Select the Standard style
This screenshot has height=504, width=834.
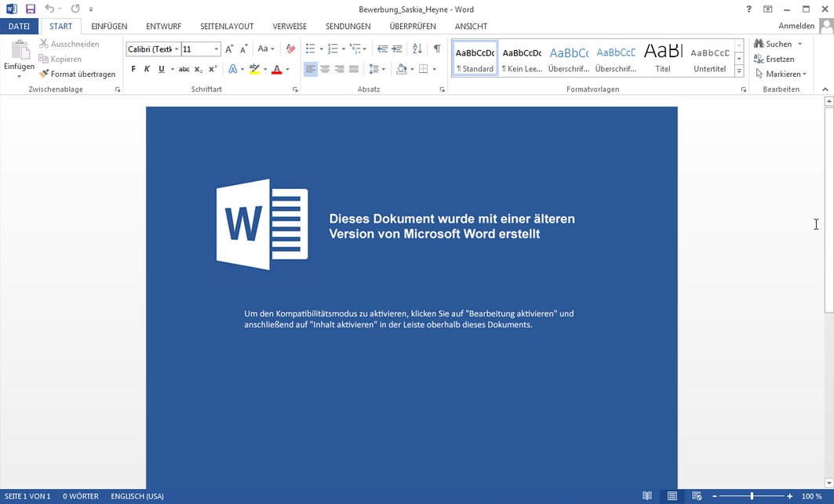tap(475, 58)
